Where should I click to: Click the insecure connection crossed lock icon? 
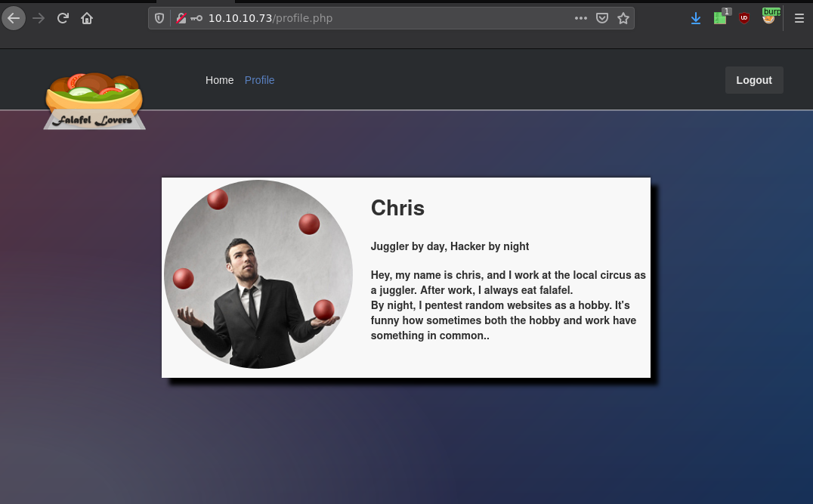tap(181, 19)
